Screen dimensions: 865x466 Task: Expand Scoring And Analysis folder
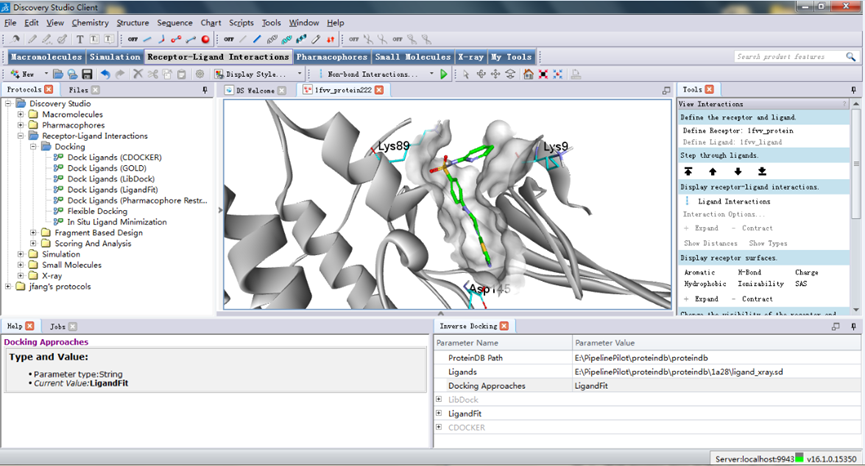(x=33, y=243)
